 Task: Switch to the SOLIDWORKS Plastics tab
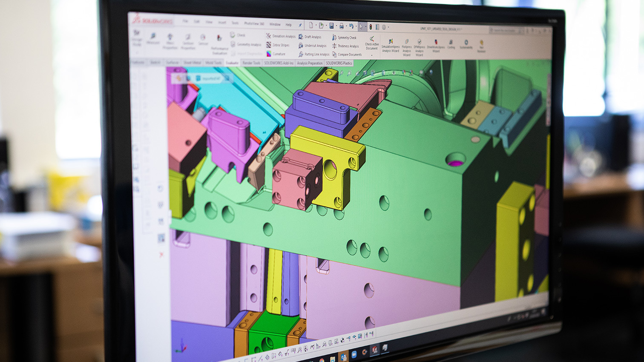(x=339, y=63)
